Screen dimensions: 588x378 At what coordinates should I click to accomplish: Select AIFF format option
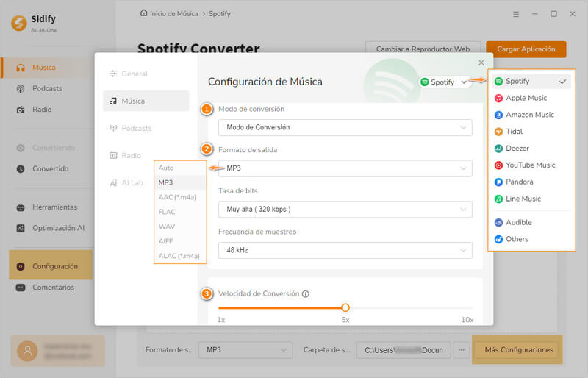[180, 241]
